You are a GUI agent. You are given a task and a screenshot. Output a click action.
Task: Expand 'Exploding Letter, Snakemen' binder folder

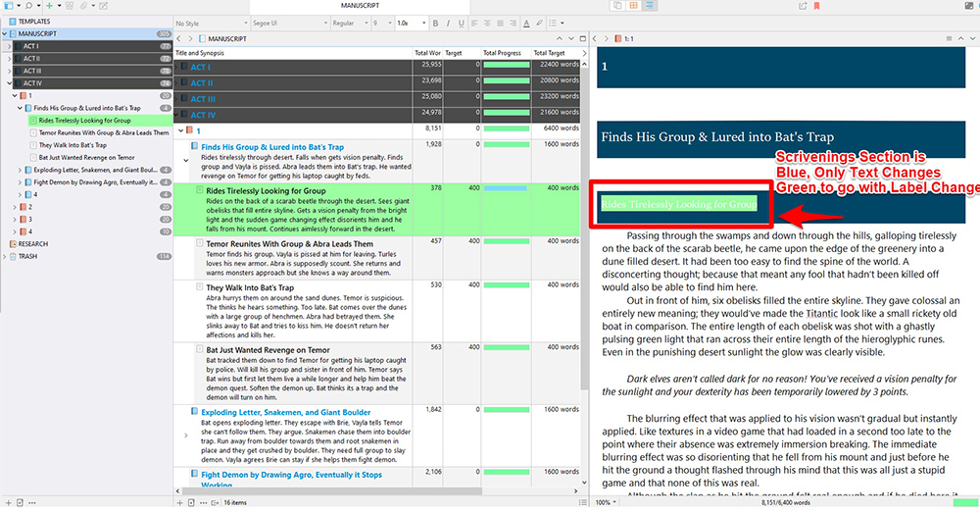click(x=20, y=170)
